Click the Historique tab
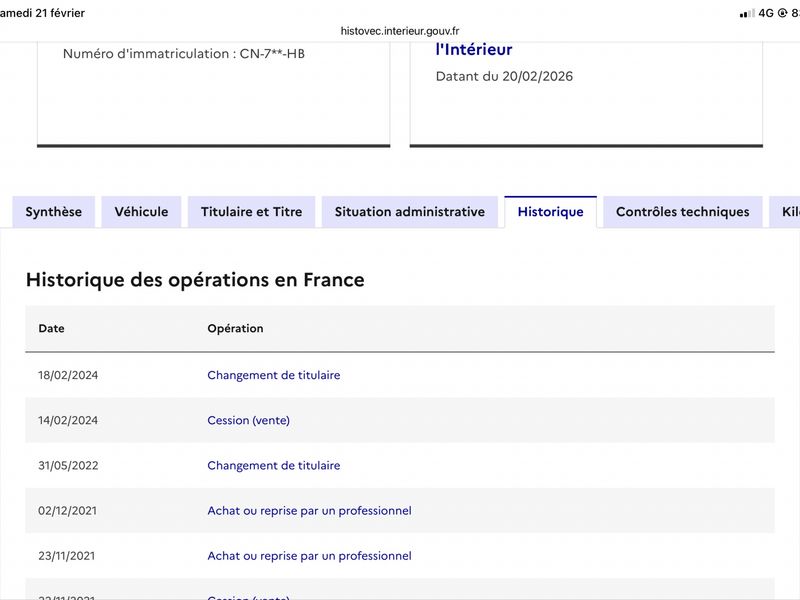 pos(551,212)
